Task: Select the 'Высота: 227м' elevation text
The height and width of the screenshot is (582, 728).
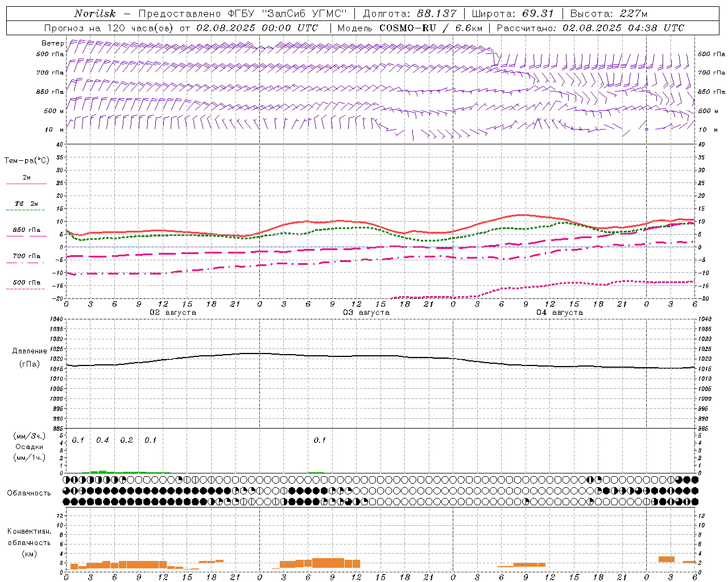Action: coord(609,14)
